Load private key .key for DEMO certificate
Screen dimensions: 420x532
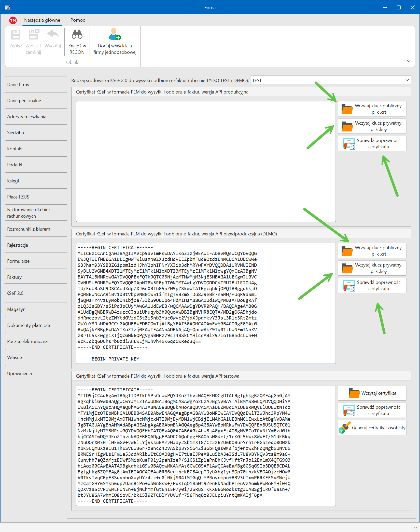pyautogui.click(x=372, y=268)
